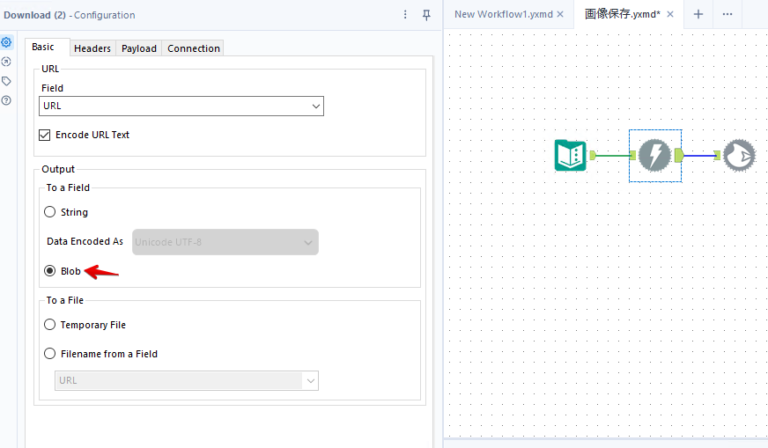
Task: Open the Data Encoded As dropdown
Action: (x=225, y=242)
